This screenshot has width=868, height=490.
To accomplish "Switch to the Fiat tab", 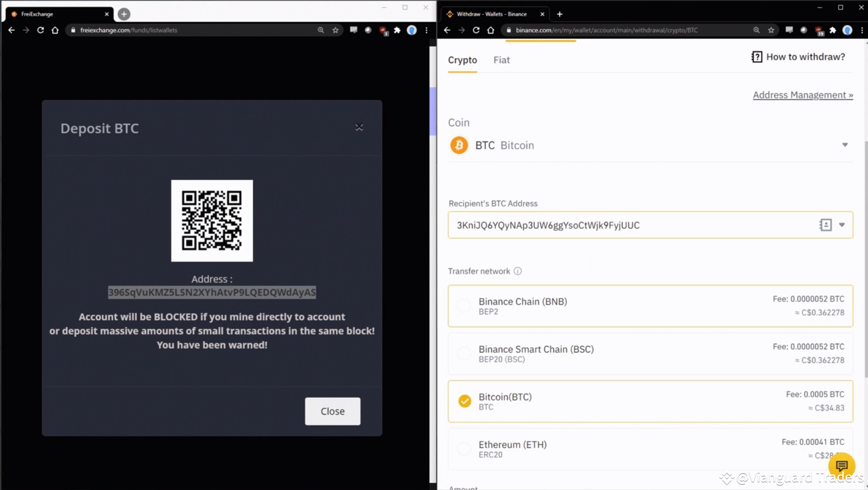I will coord(502,60).
